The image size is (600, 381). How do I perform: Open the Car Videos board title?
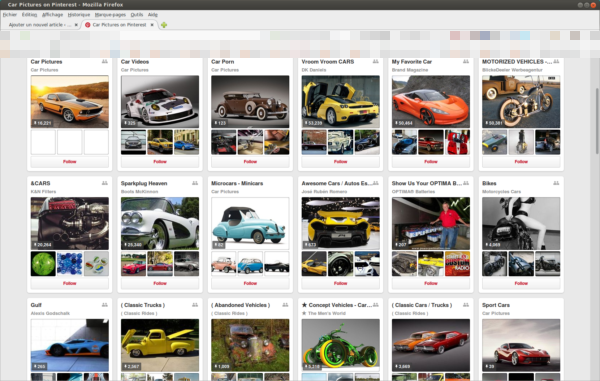135,62
